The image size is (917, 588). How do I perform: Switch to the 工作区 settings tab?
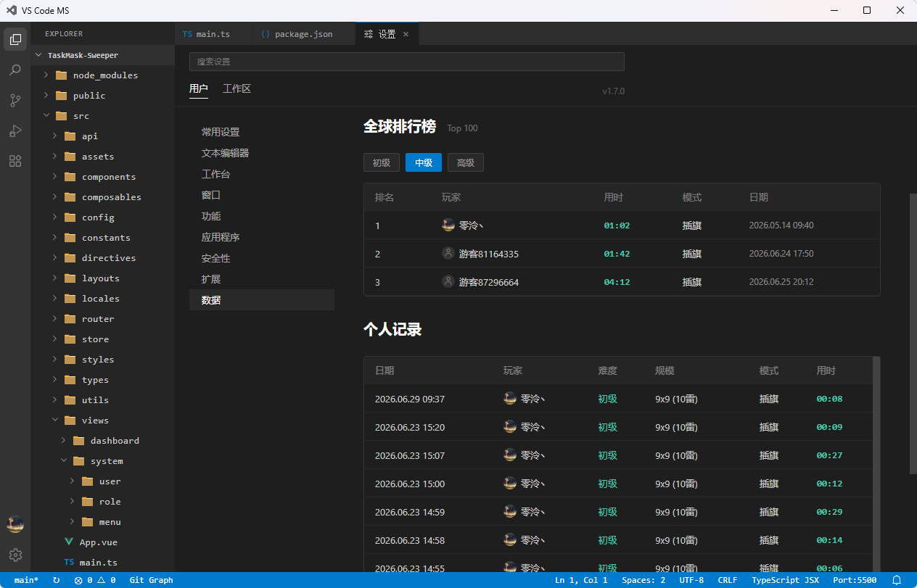237,88
